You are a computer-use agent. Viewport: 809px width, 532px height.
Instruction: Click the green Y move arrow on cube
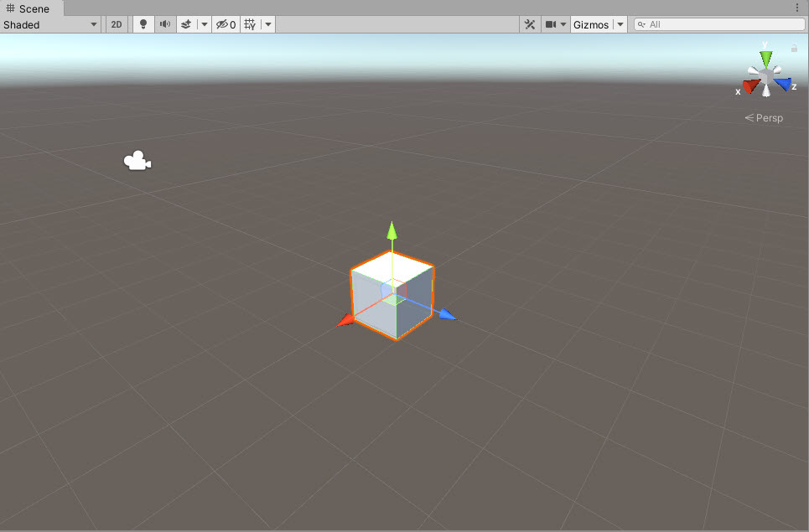(x=392, y=230)
